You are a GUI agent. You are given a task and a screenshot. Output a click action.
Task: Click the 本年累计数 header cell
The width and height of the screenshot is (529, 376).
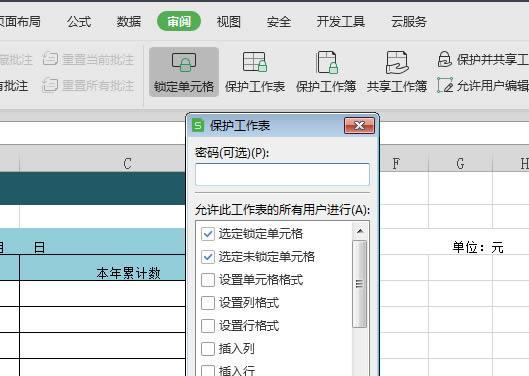(x=103, y=268)
